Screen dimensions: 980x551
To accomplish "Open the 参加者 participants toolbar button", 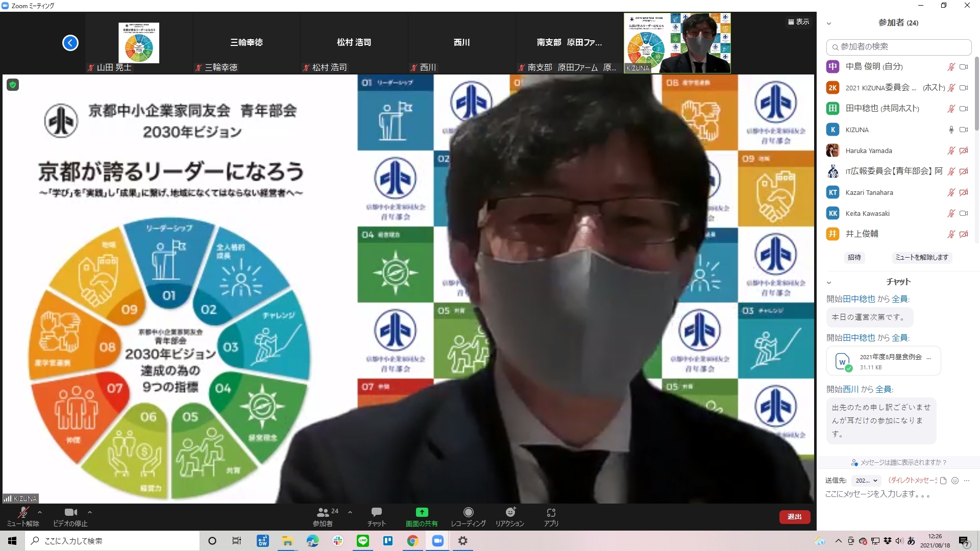I will (323, 516).
